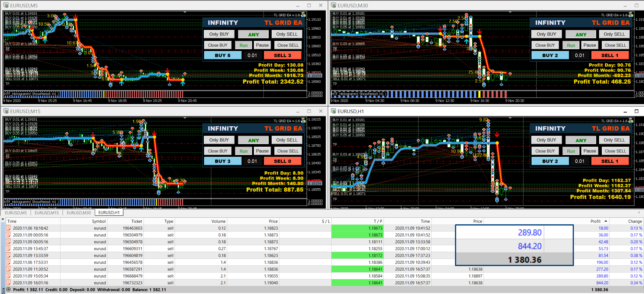Close the terminal panel with the X icon

click(x=3, y=219)
